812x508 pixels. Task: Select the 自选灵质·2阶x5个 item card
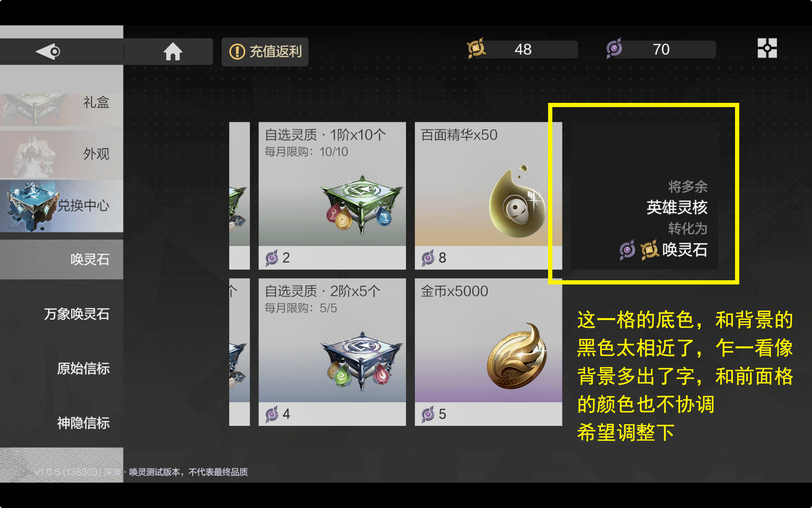(x=332, y=352)
